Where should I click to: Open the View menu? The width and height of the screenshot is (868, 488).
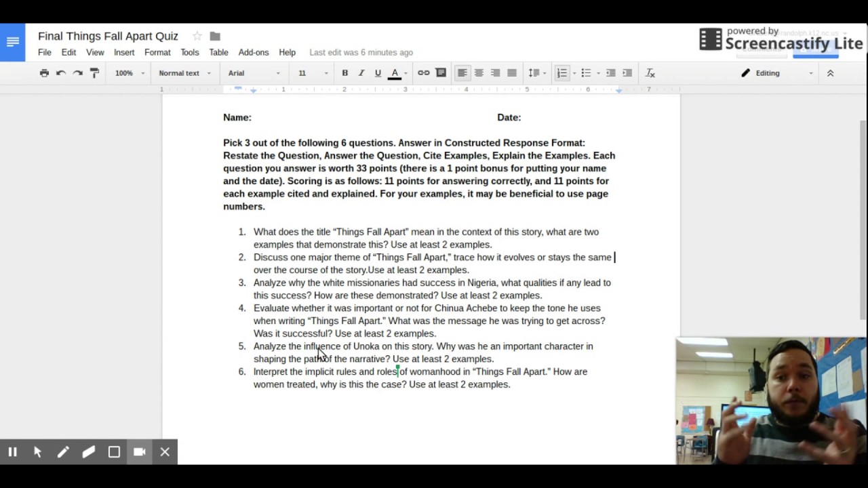point(95,52)
